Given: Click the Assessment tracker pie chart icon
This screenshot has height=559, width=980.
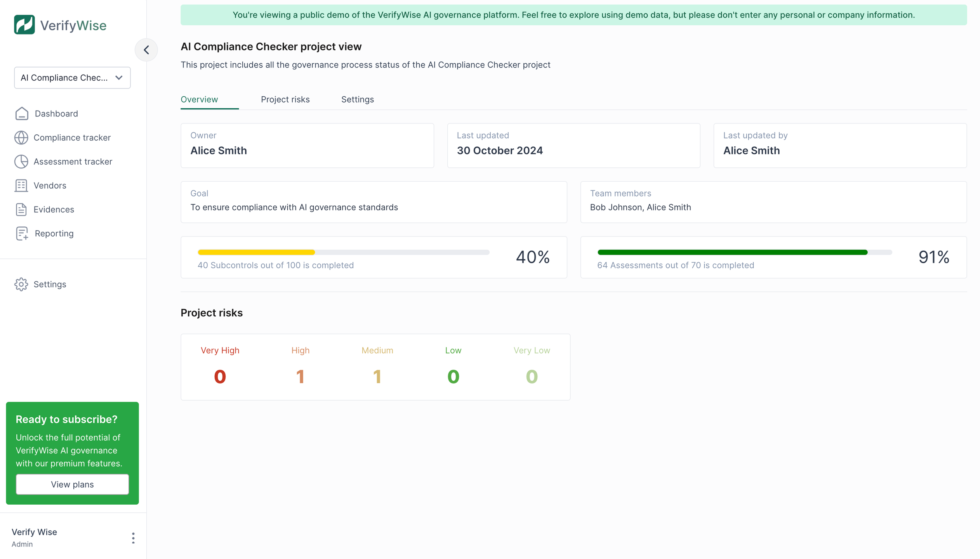Looking at the screenshot, I should (x=21, y=161).
